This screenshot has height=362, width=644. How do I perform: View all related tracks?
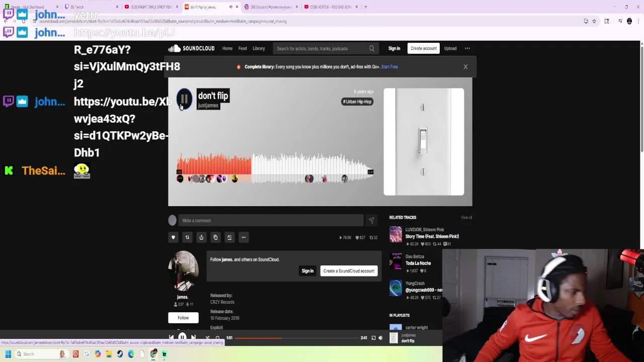466,217
